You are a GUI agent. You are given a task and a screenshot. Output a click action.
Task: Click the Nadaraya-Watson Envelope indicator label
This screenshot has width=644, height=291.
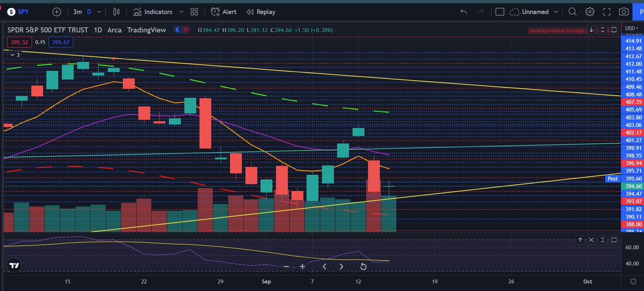click(x=557, y=31)
